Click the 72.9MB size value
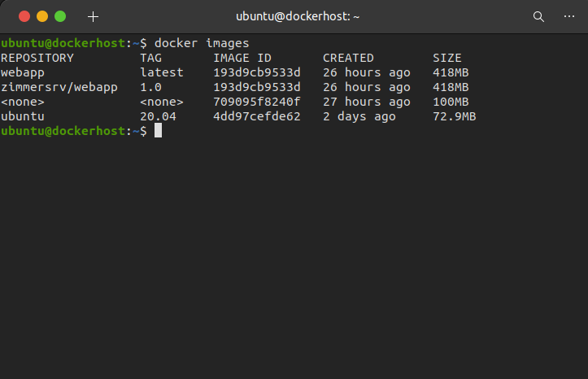588x379 pixels. pyautogui.click(x=454, y=116)
